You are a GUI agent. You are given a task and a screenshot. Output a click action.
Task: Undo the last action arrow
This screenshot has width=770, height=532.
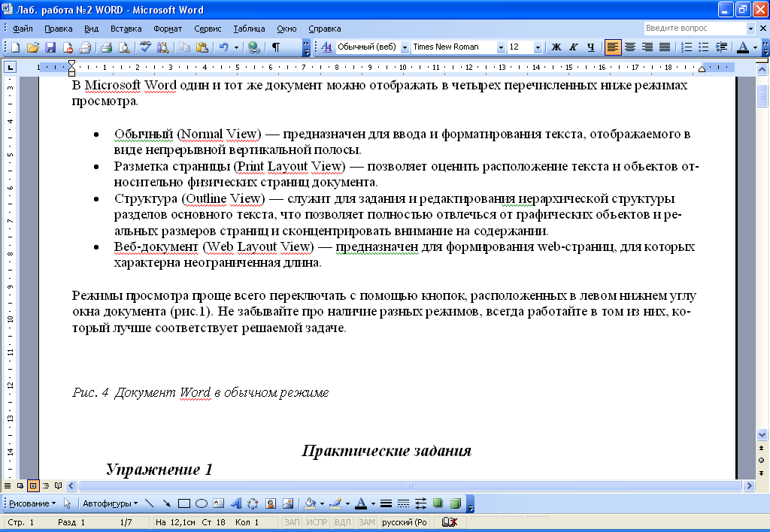coord(224,47)
